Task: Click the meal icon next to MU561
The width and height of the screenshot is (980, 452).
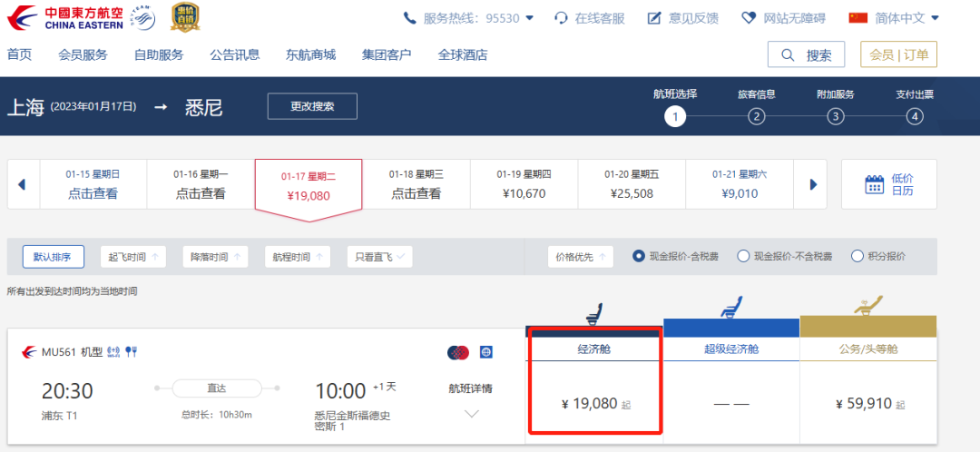Action: click(131, 352)
